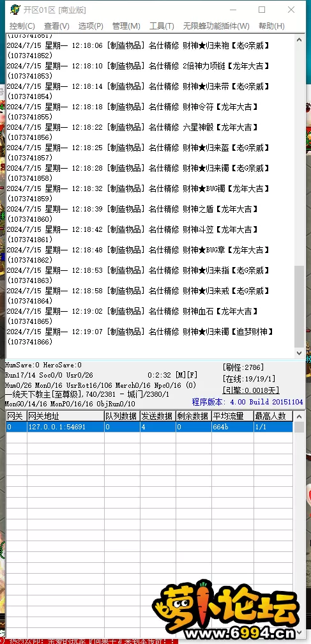Screen dimensions: 311x644
Task: Click the log scrollbar down arrow
Action: click(x=299, y=353)
